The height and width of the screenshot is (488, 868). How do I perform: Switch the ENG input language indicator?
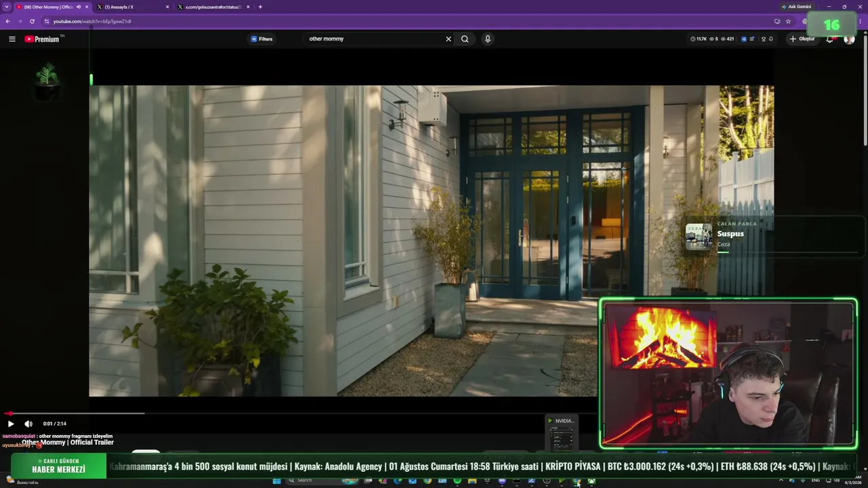coord(816,481)
